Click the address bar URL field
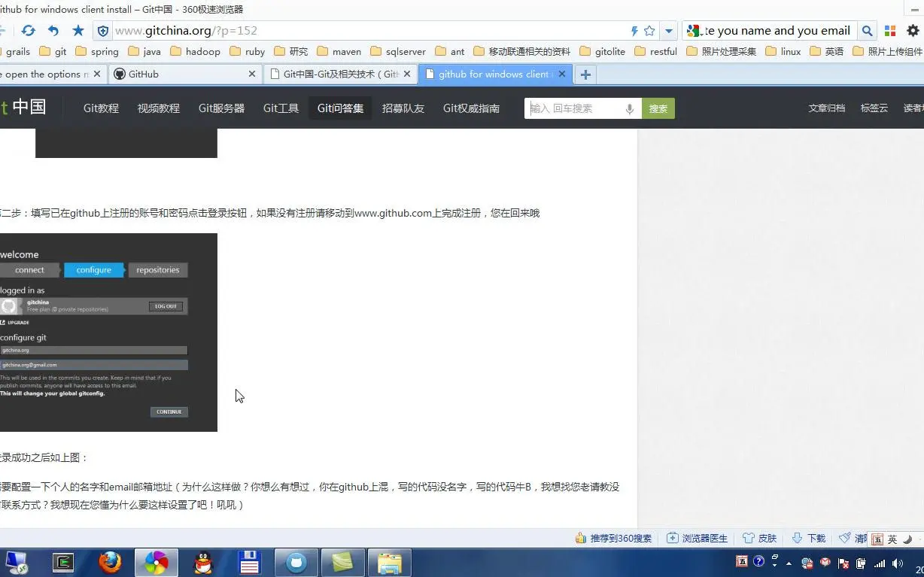 click(x=369, y=31)
